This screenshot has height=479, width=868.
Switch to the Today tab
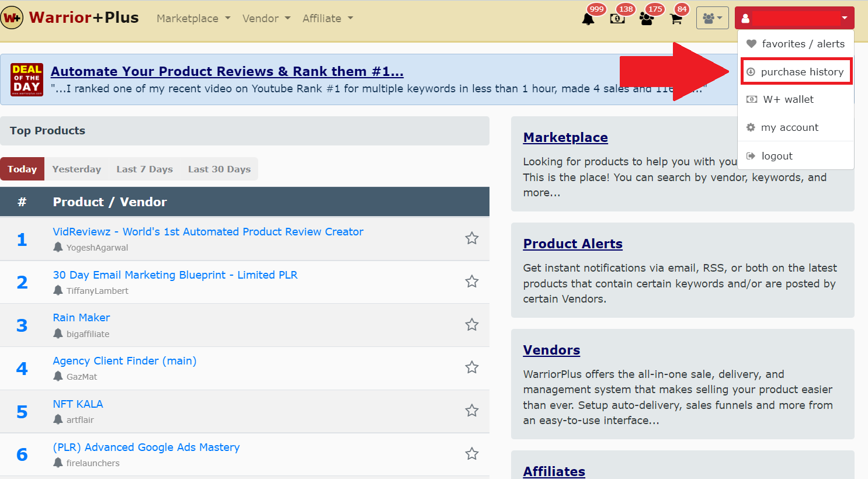(x=22, y=169)
